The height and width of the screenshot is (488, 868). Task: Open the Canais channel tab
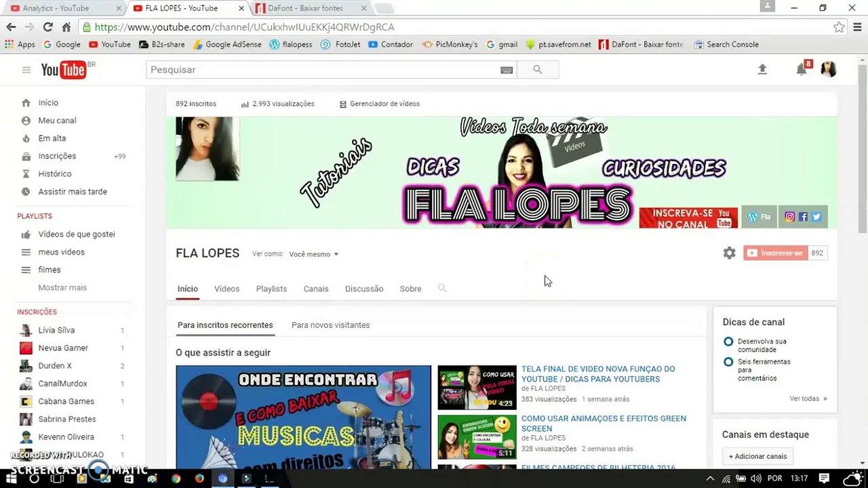316,289
